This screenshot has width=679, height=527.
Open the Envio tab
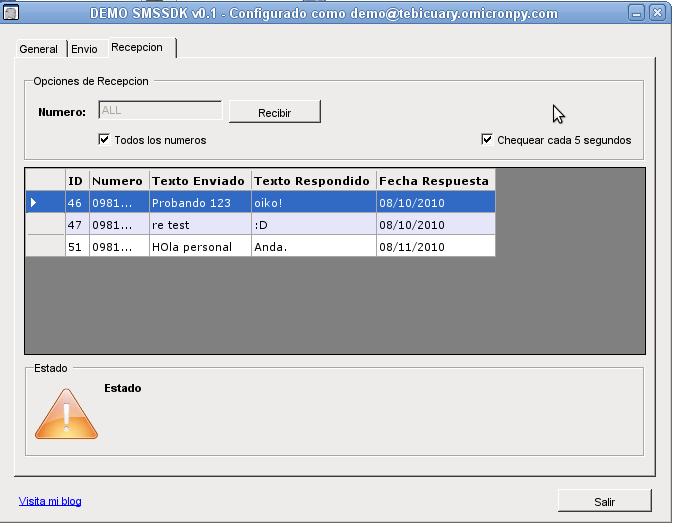pos(84,49)
